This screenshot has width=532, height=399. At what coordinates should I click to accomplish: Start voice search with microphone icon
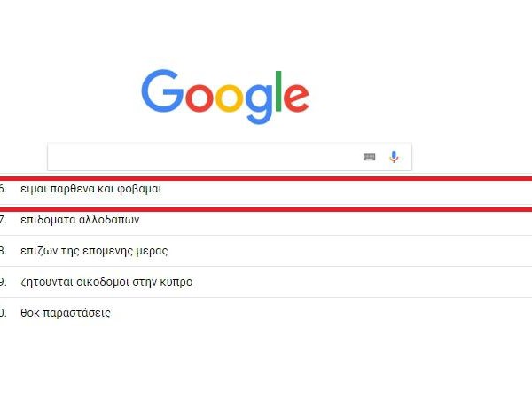tap(394, 157)
